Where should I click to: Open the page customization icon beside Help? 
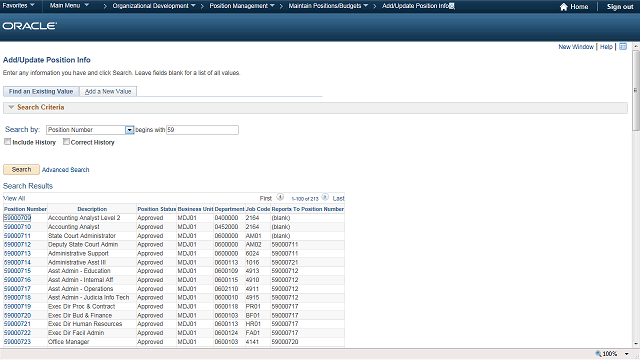tap(623, 47)
